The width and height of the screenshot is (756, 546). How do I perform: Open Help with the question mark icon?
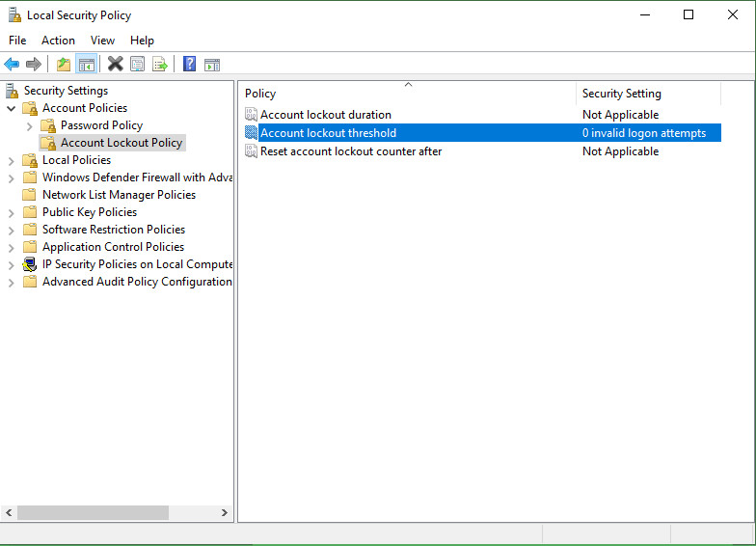(x=189, y=64)
